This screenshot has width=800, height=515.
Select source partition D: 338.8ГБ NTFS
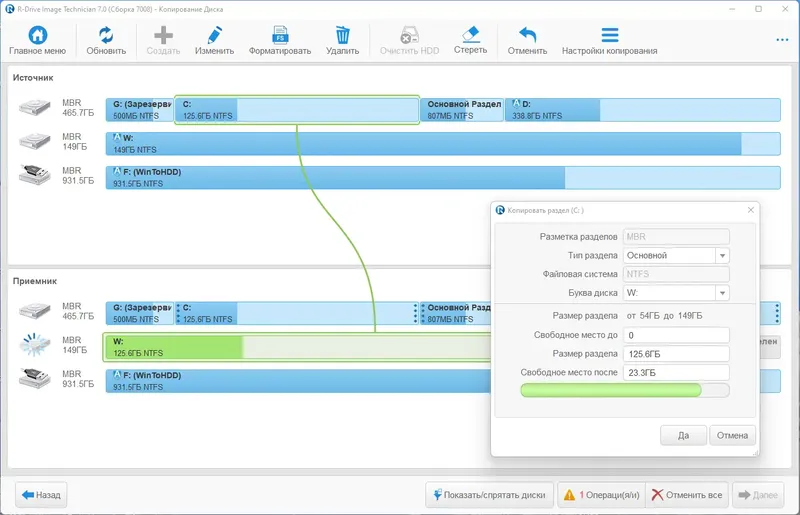[642, 110]
